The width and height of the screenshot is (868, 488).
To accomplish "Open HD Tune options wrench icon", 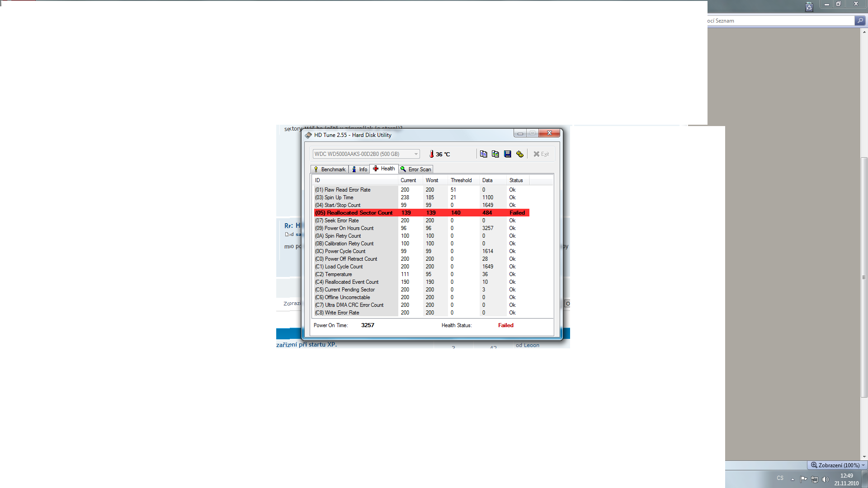I will [520, 154].
